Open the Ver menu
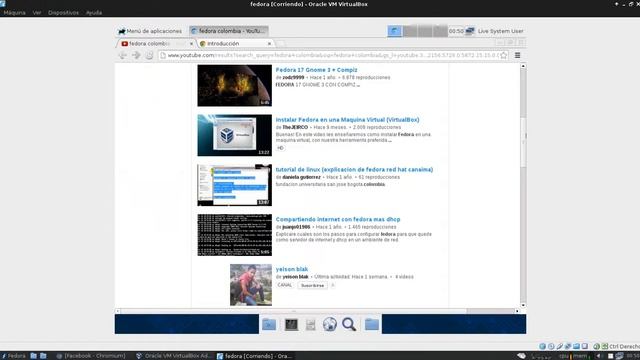Viewport: 640px width, 360px height. pos(37,13)
